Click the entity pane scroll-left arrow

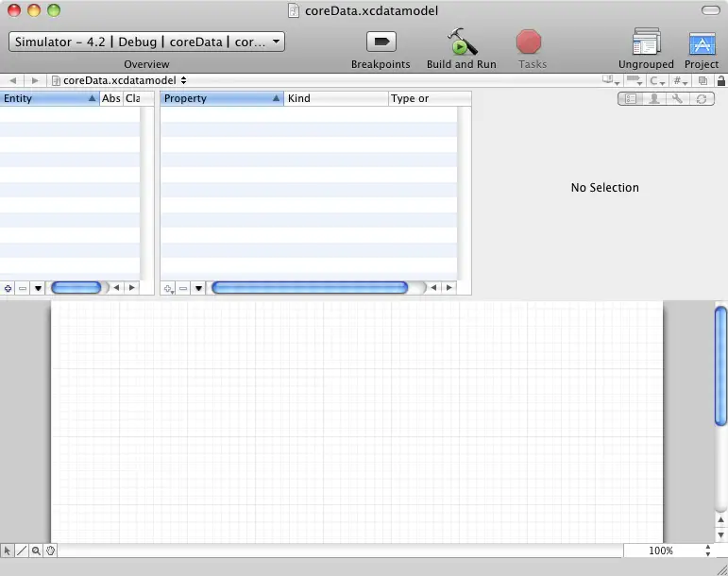116,288
